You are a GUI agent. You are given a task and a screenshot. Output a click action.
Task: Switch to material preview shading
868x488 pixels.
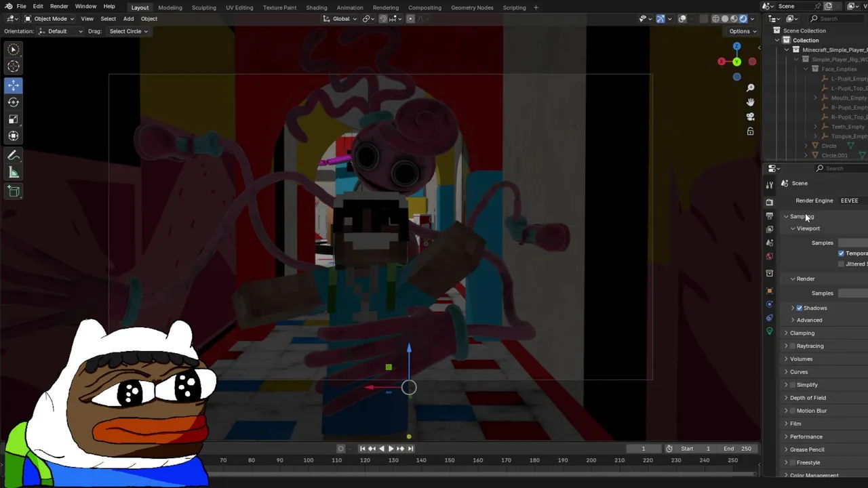[x=734, y=19]
